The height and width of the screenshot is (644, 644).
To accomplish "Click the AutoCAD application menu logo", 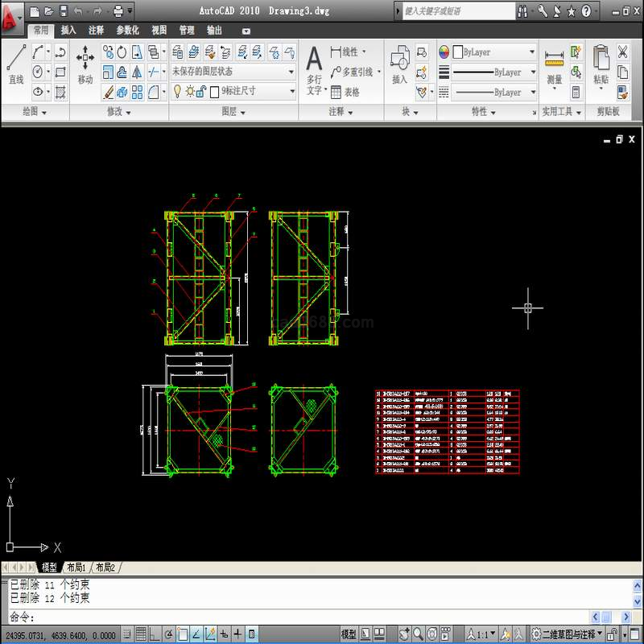I will pyautogui.click(x=11, y=18).
